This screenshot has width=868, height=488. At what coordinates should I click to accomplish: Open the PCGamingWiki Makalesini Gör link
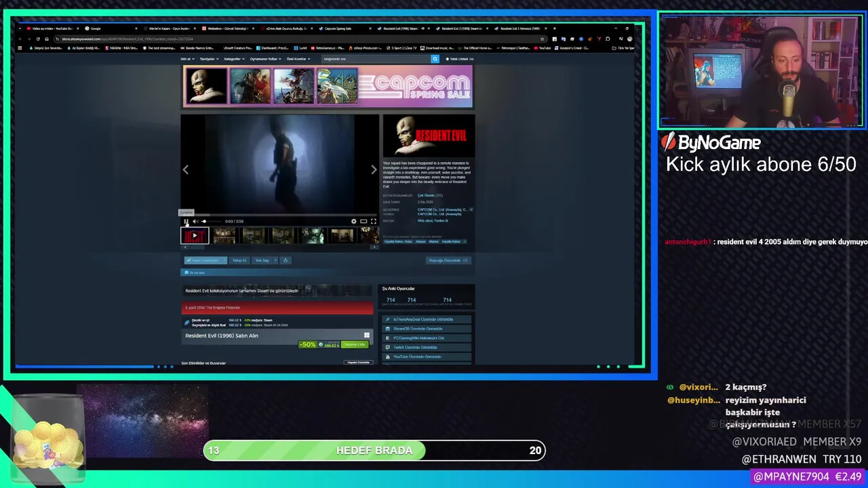(x=427, y=338)
